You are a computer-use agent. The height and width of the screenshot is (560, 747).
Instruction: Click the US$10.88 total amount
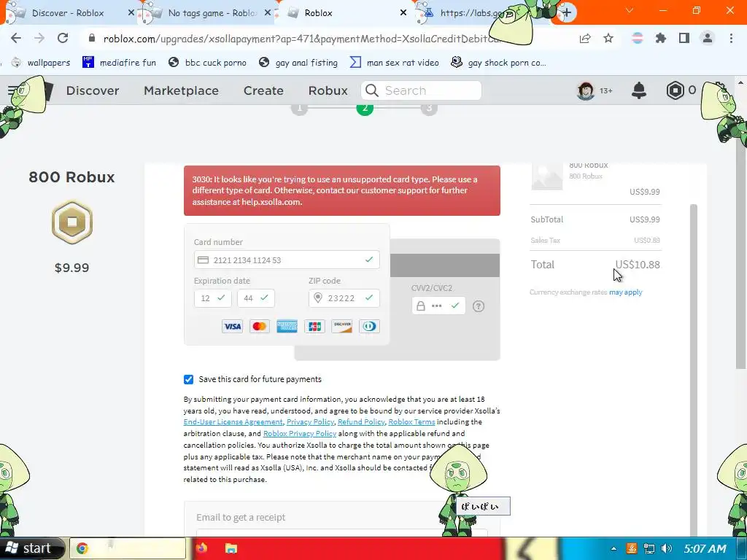[x=638, y=265]
